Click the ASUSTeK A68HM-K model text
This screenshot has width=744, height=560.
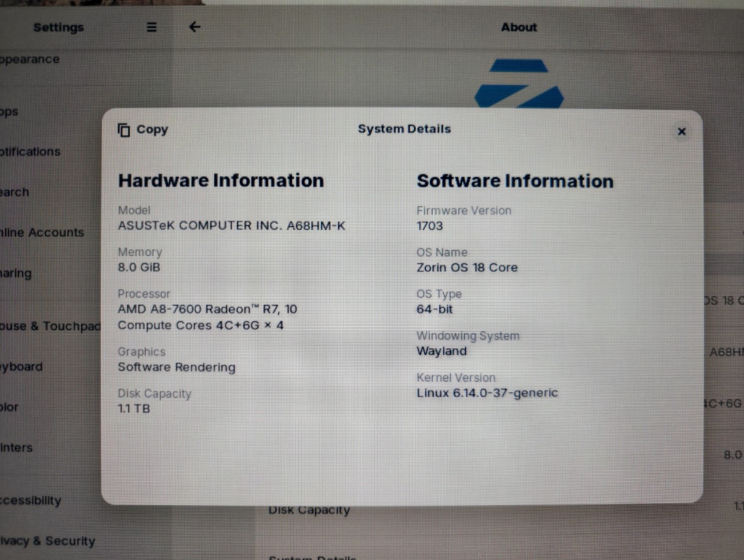pyautogui.click(x=231, y=226)
